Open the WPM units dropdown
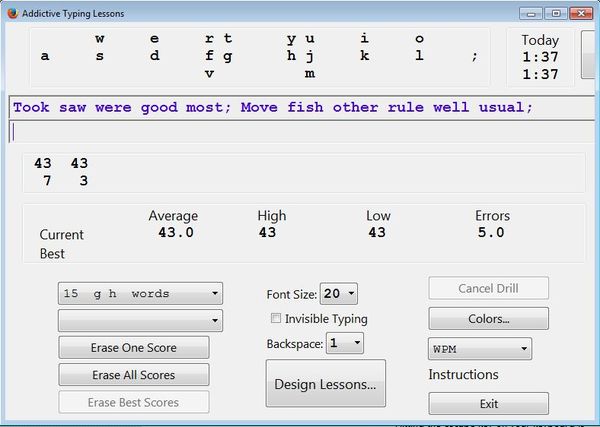Viewport: 600px width, 427px height. 480,349
